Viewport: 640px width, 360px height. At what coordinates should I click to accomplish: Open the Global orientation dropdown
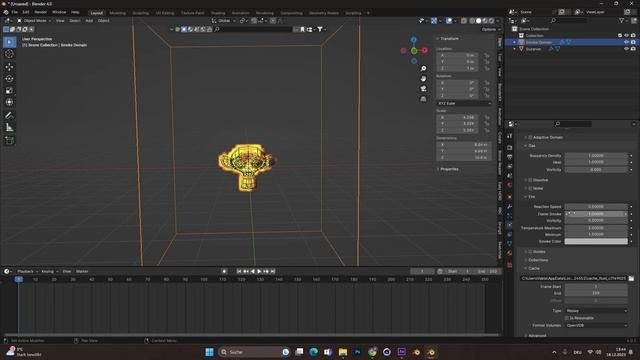tap(224, 20)
